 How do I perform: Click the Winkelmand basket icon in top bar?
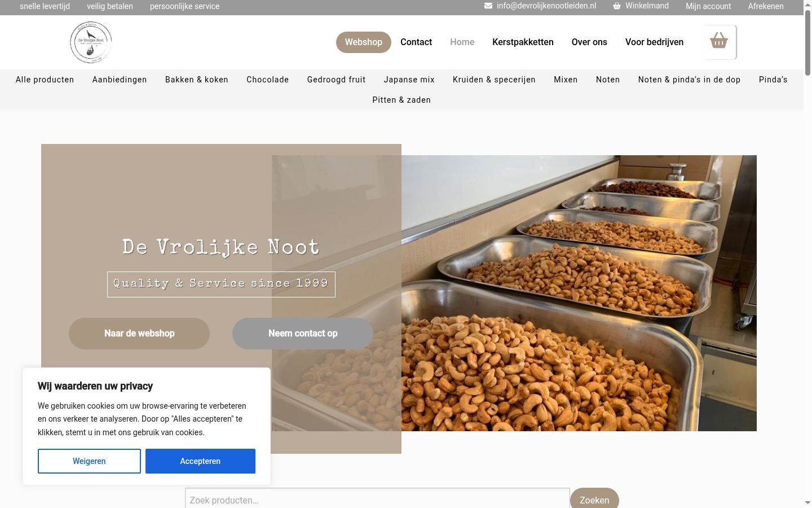point(617,6)
